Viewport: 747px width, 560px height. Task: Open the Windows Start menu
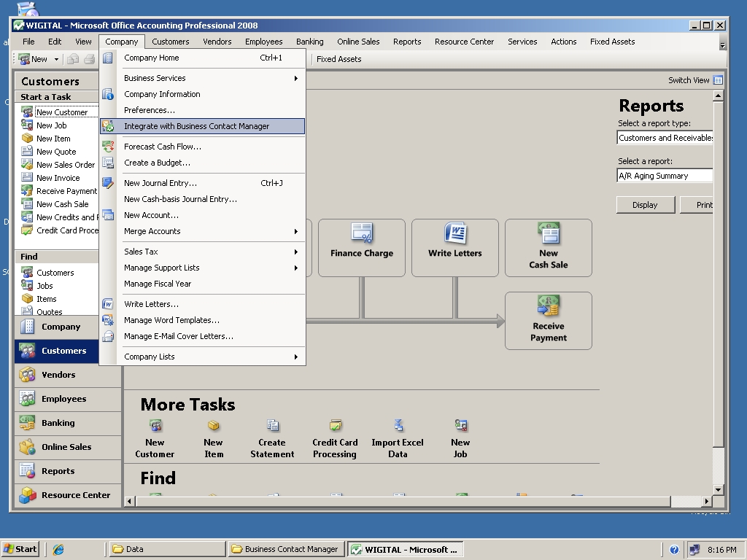click(x=21, y=549)
